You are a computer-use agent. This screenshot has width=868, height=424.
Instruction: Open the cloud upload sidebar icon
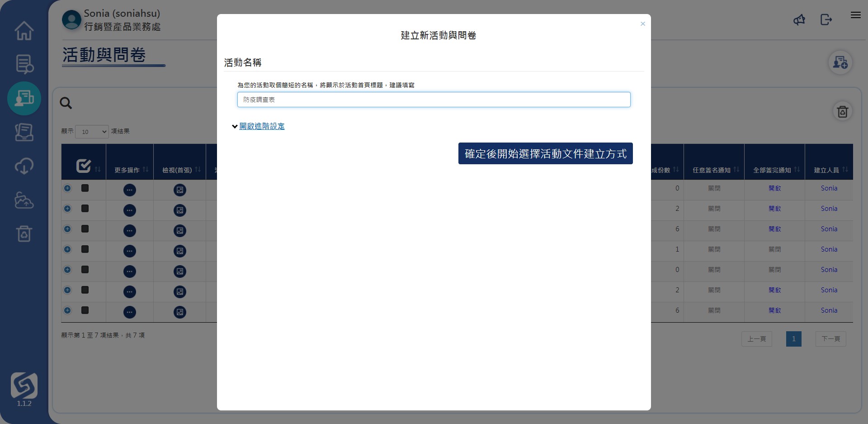[24, 200]
